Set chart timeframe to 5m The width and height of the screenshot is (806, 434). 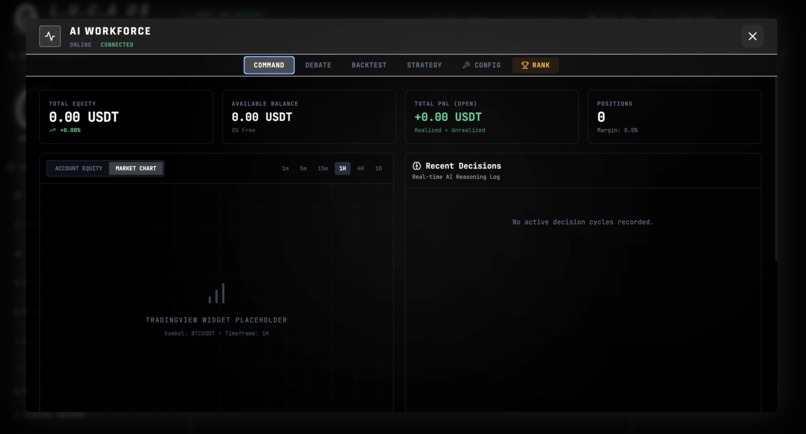pos(303,169)
